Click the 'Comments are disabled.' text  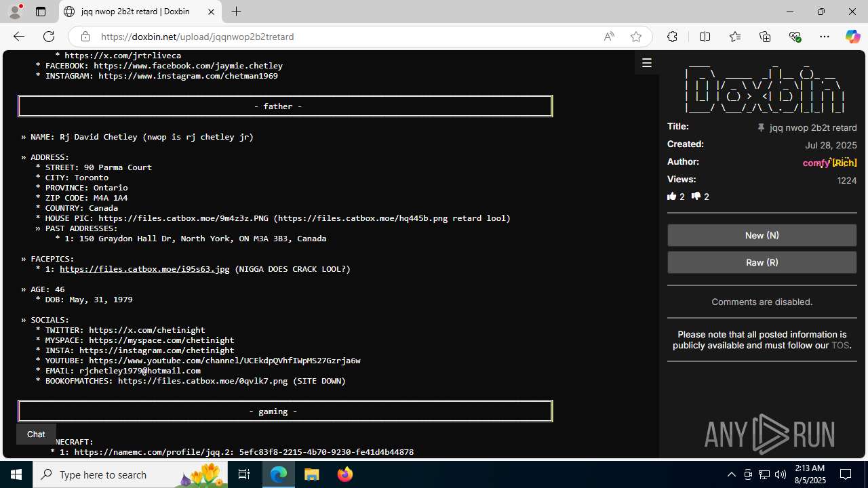point(762,302)
